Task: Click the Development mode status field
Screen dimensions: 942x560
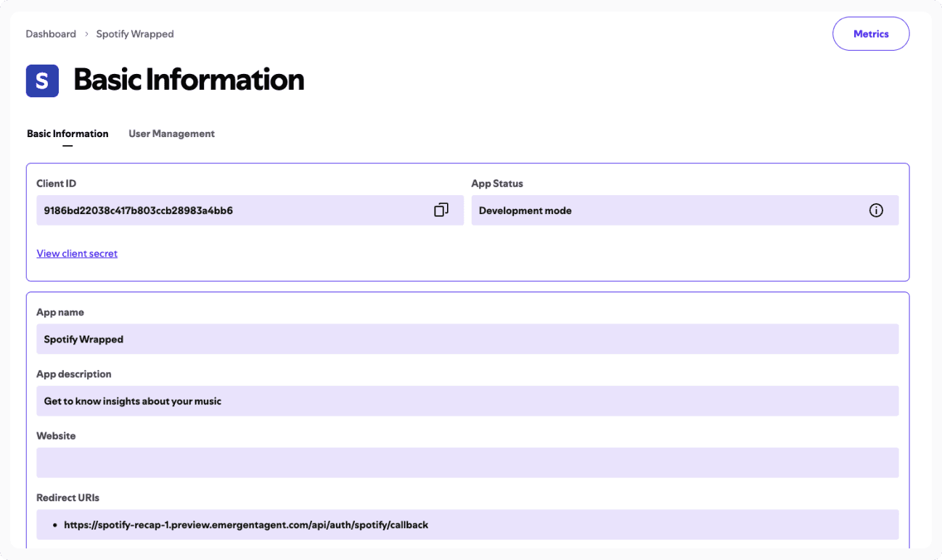Action: (x=685, y=210)
